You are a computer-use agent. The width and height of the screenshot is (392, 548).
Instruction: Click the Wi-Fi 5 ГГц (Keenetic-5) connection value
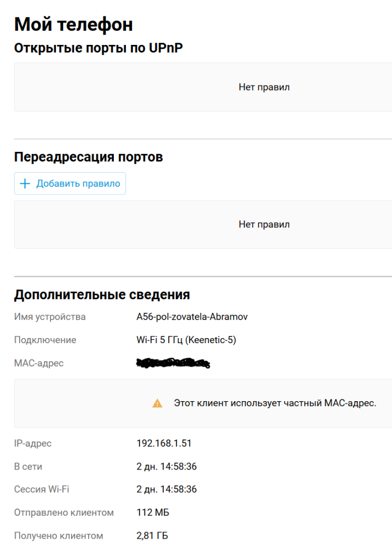(x=186, y=340)
